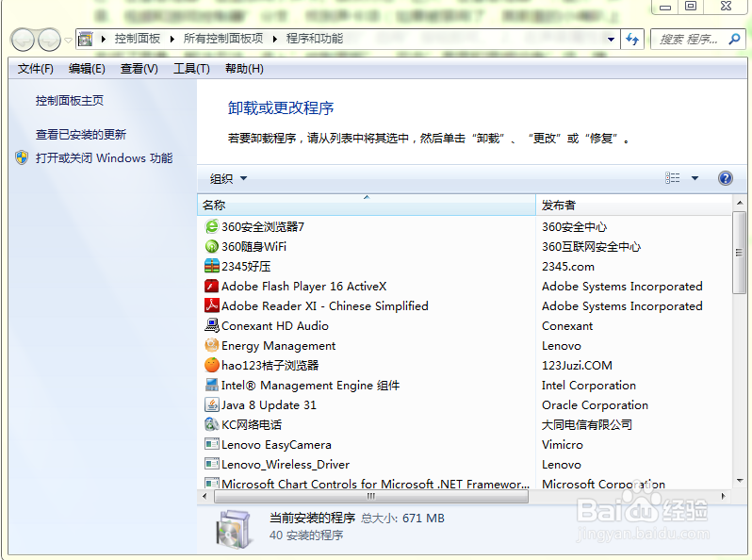Click the Microsoft Chart Controls row icon
The height and width of the screenshot is (560, 752).
(x=211, y=483)
